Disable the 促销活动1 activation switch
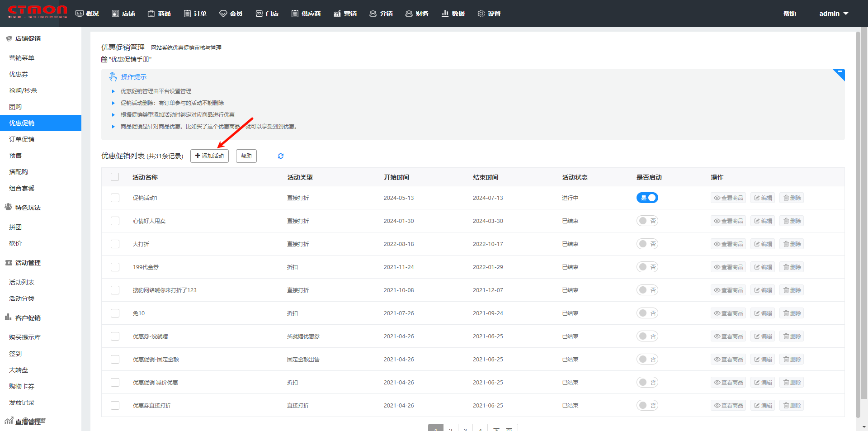 647,198
